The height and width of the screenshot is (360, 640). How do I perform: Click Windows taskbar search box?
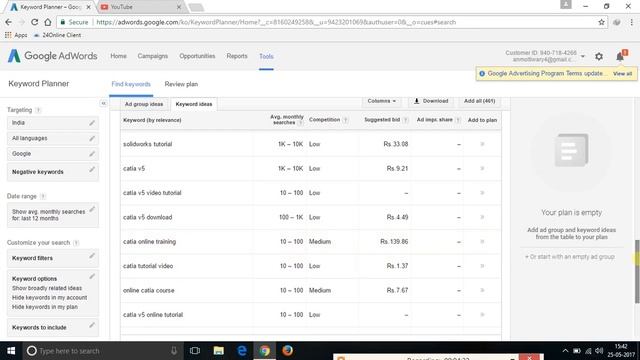102,351
